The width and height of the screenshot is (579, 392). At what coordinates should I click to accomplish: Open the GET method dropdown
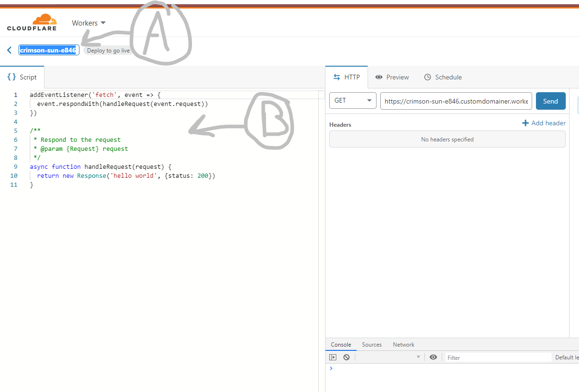(x=352, y=101)
